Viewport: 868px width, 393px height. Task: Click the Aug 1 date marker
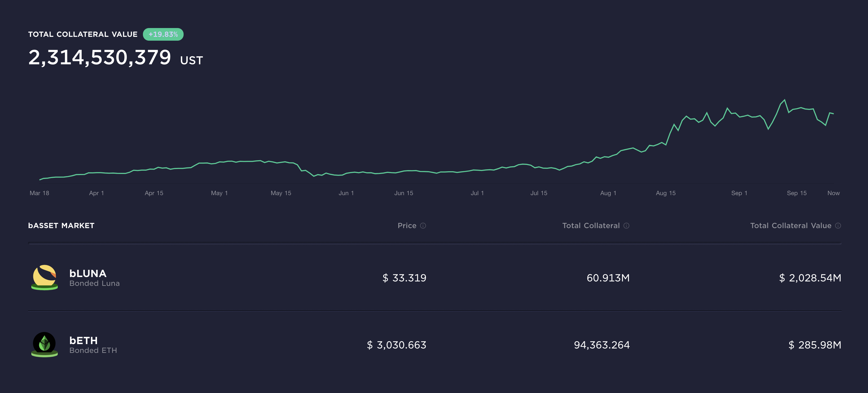coord(608,193)
